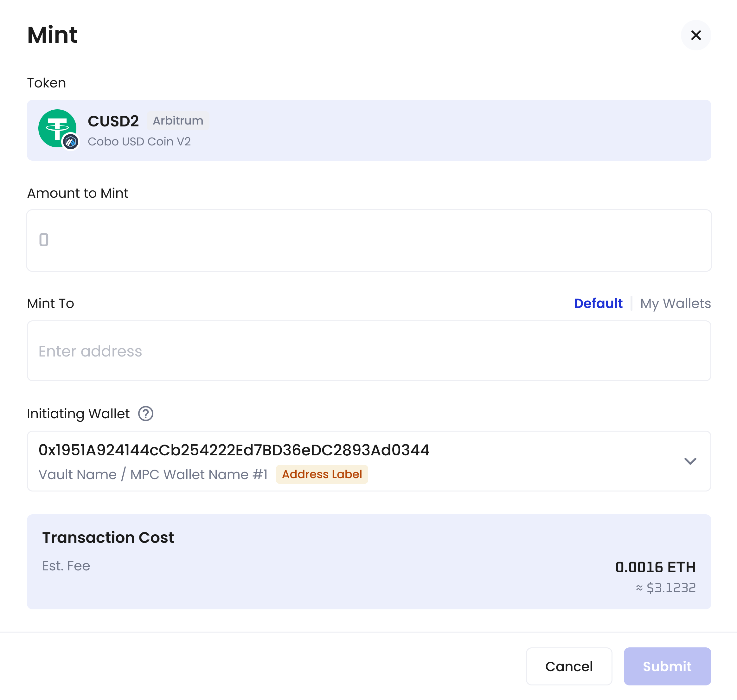The width and height of the screenshot is (737, 700).
Task: Click the Mint dialog title
Action: [52, 35]
